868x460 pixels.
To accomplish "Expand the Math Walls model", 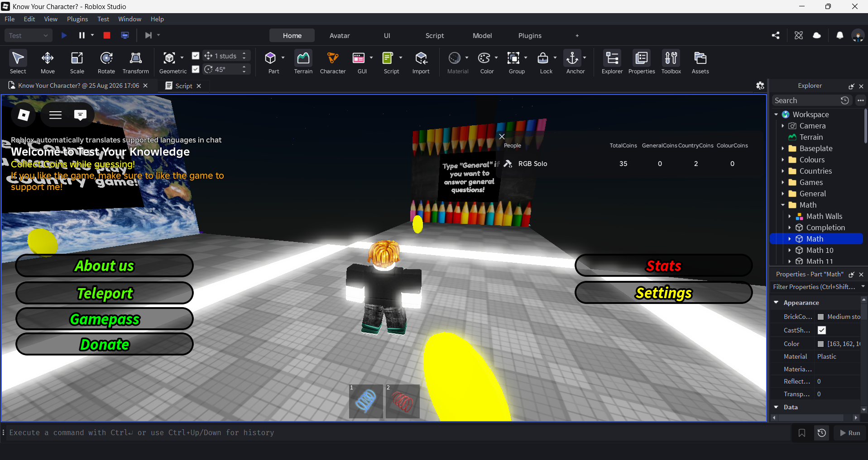I will coord(790,216).
